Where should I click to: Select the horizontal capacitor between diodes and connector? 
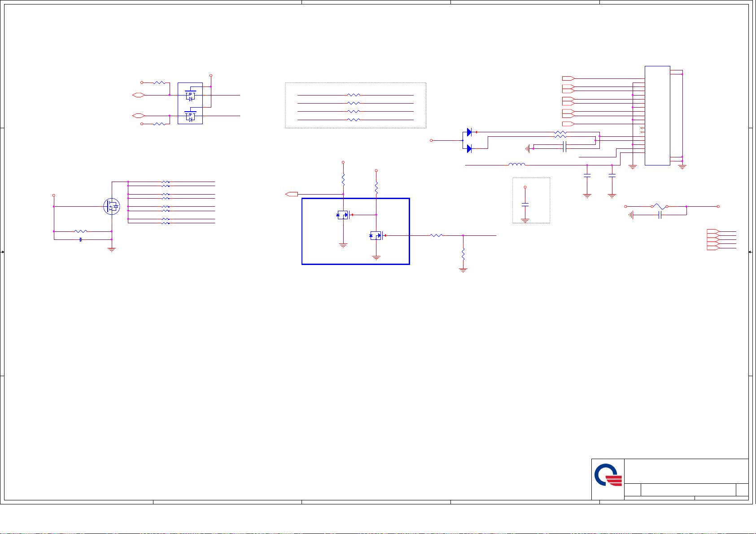565,147
